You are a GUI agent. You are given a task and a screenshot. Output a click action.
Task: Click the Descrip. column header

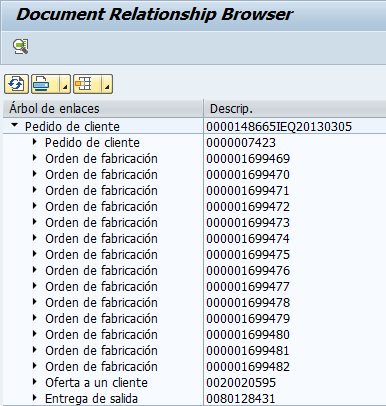295,109
